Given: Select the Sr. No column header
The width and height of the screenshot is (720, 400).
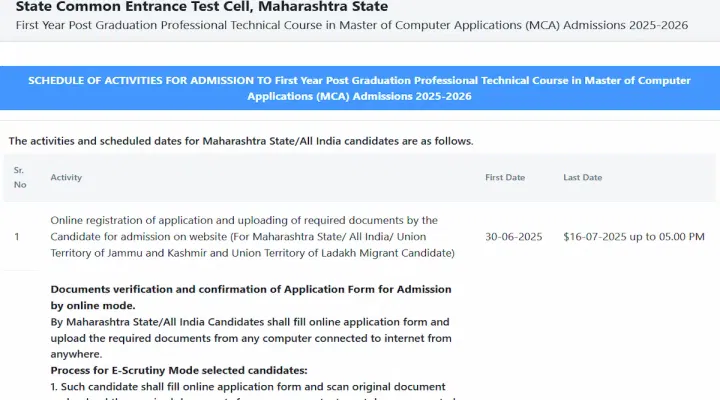Looking at the screenshot, I should (20, 178).
